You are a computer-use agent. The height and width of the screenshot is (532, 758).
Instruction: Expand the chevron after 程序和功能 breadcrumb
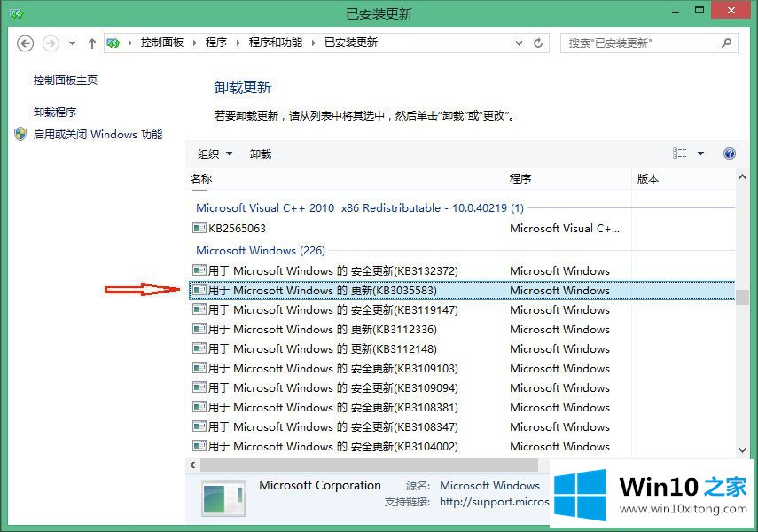[313, 43]
